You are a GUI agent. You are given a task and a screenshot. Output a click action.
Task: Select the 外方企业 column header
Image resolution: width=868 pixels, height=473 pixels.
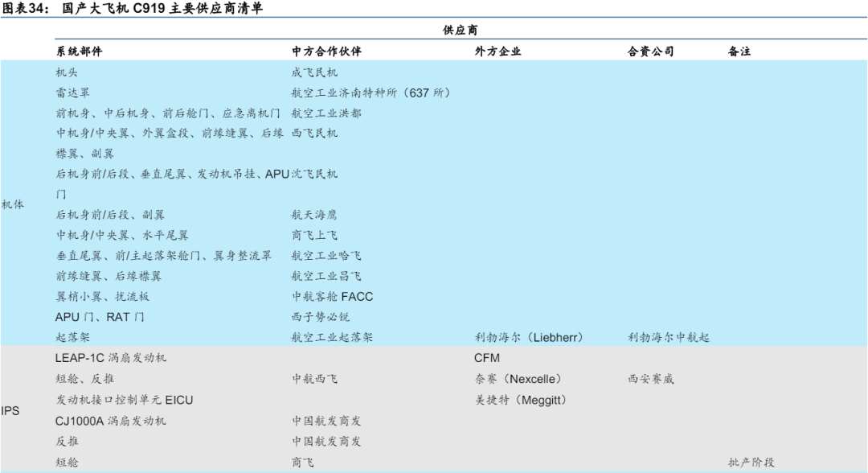(497, 51)
